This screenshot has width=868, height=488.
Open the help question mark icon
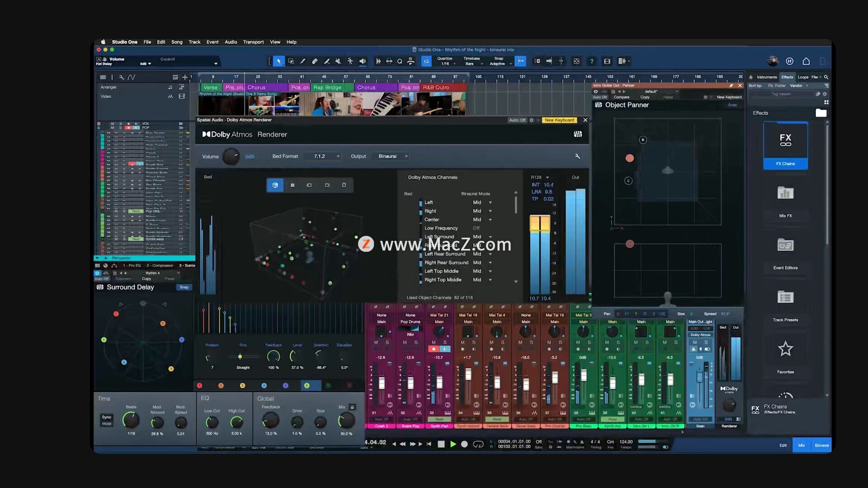[591, 61]
